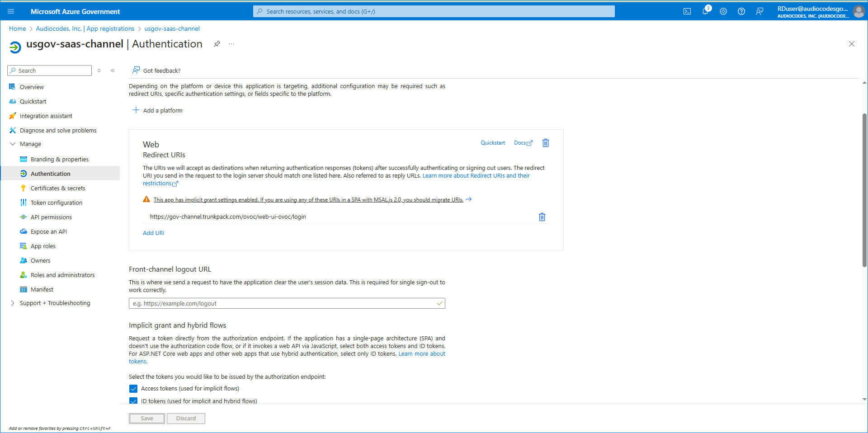This screenshot has height=433, width=868.
Task: Click the Got feedback icon
Action: pos(136,71)
